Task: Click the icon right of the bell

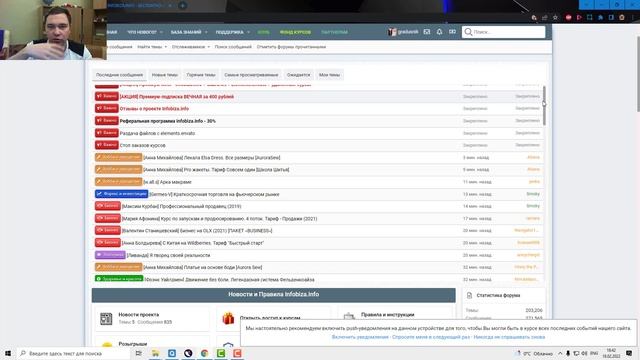Action: click(452, 31)
